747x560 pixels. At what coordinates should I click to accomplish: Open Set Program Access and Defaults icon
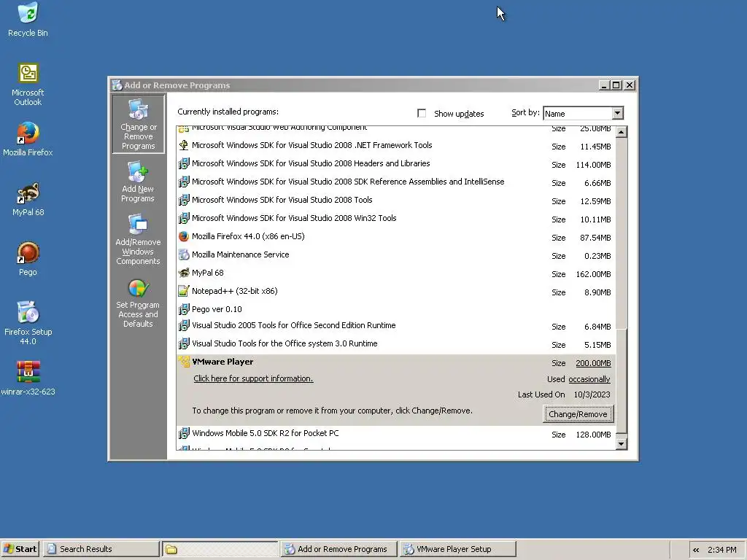138,303
